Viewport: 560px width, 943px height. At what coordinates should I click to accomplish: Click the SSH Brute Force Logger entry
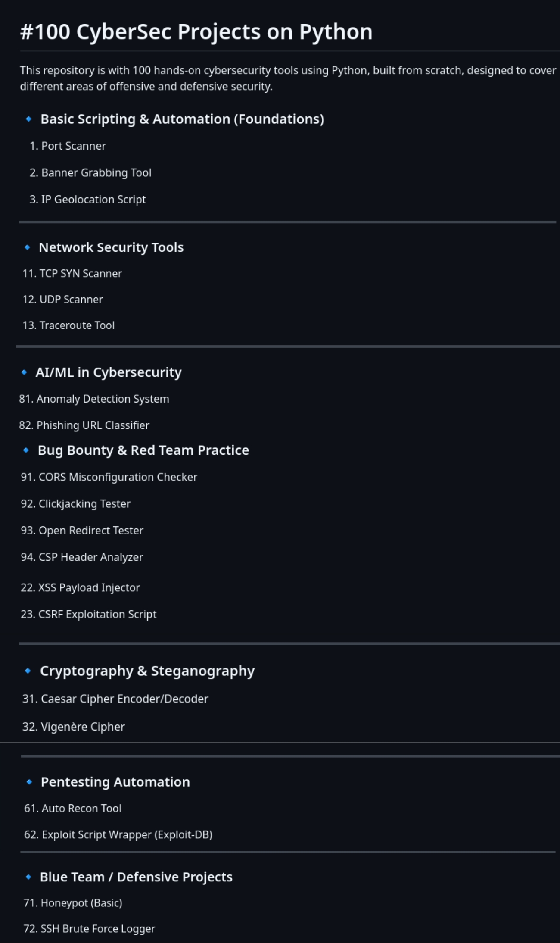point(97,929)
